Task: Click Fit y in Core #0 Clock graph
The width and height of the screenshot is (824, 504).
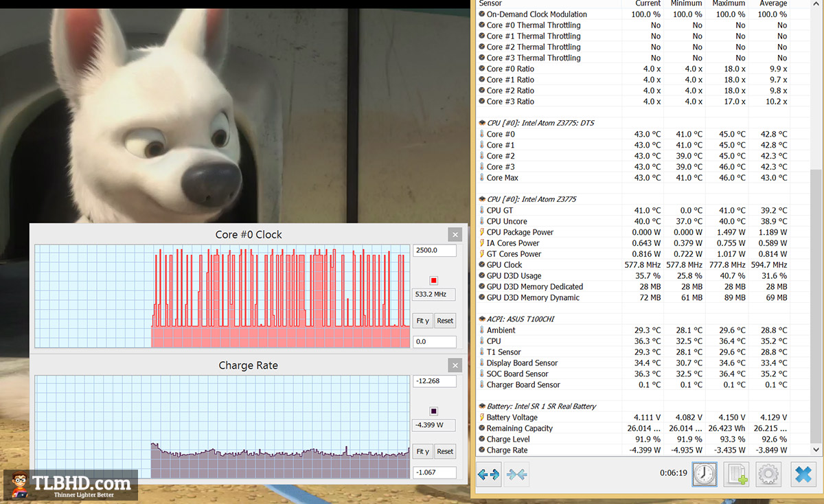Action: click(423, 321)
